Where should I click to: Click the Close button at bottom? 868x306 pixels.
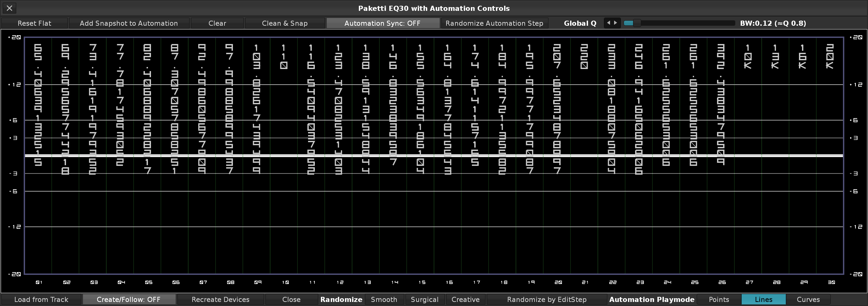tap(291, 300)
